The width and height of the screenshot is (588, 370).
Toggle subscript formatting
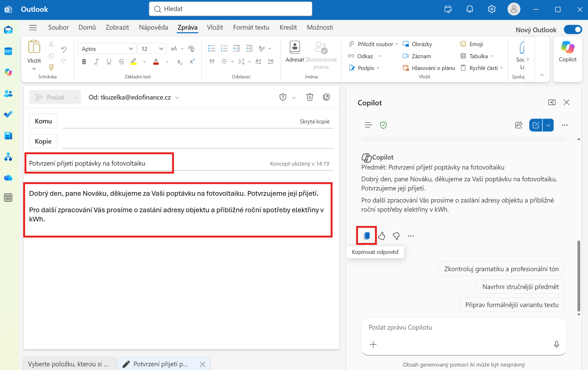tap(180, 62)
